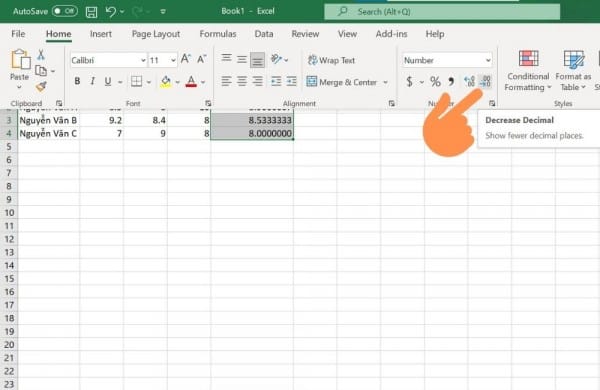
Task: Apply Italic formatting
Action: [x=93, y=81]
